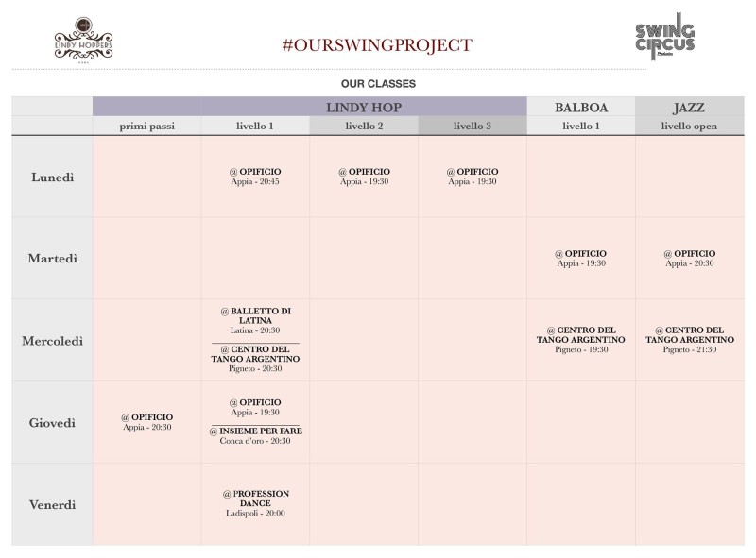Open Monday Opificio livello 1 20:45 class
Screen dimensions: 756x558
(255, 177)
